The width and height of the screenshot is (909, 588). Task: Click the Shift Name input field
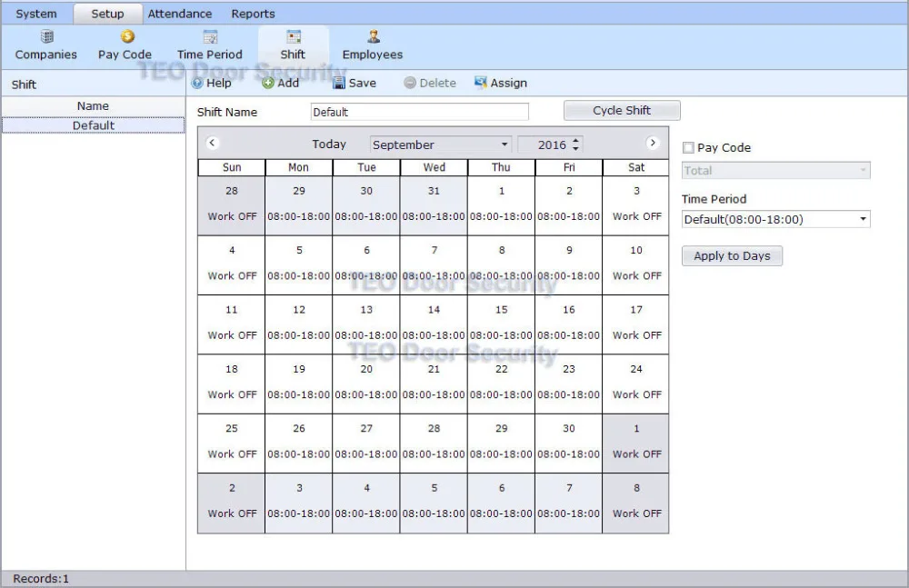pos(420,112)
